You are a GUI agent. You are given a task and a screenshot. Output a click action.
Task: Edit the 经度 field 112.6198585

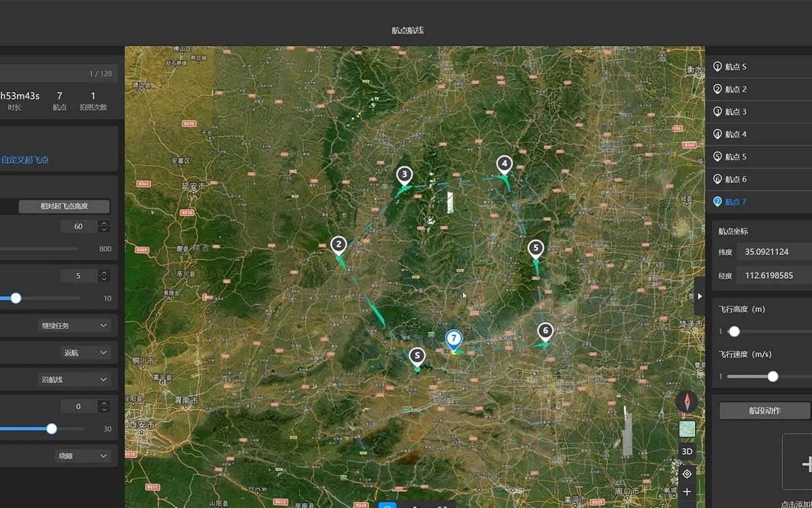coord(775,275)
